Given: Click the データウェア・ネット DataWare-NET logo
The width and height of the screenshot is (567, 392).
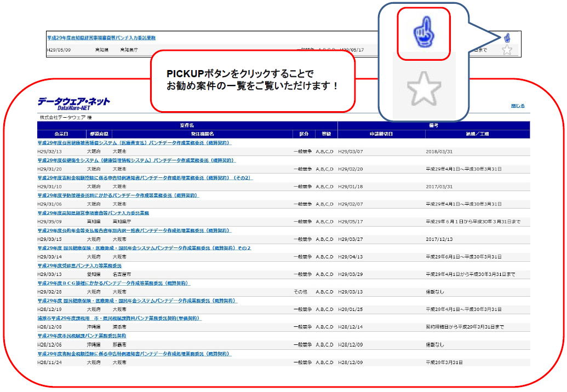Looking at the screenshot, I should coord(74,103).
